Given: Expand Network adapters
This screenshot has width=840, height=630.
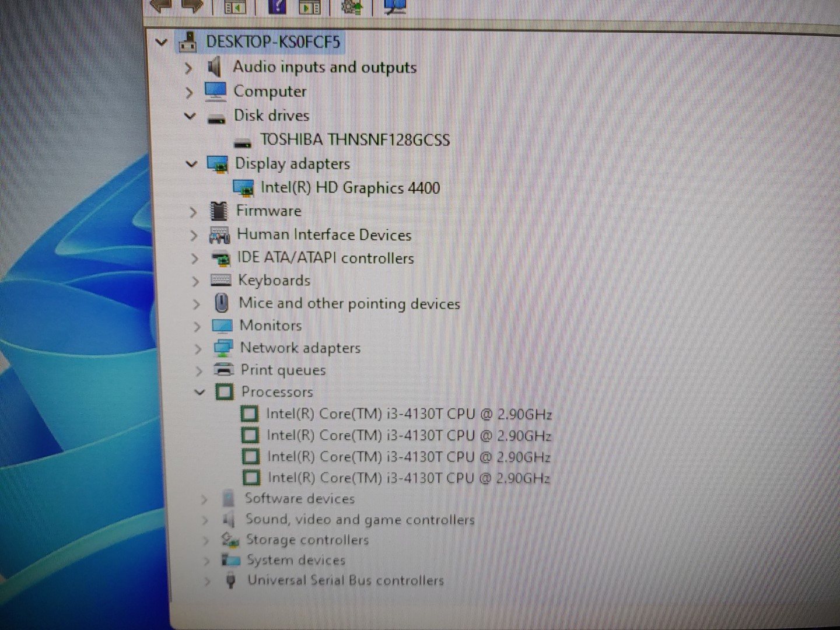Looking at the screenshot, I should [198, 349].
